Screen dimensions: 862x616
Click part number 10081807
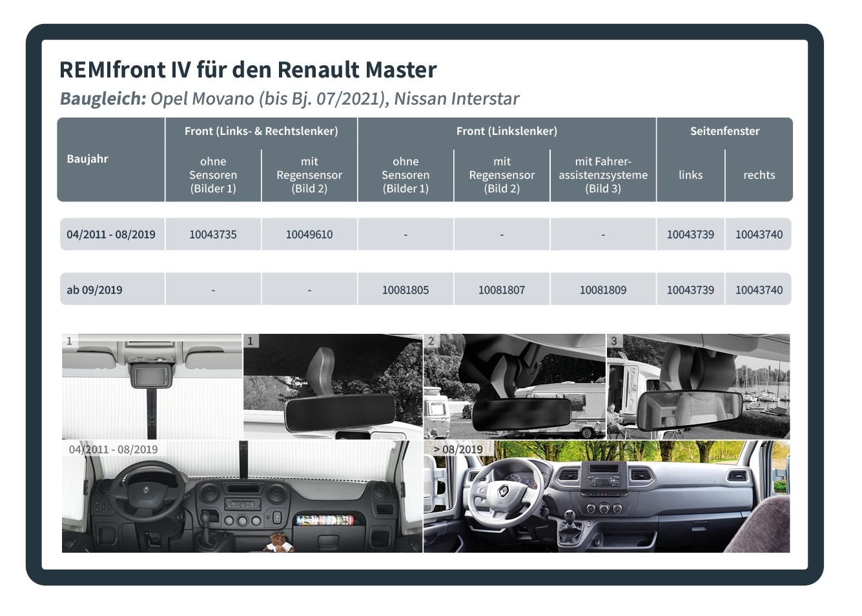click(x=502, y=289)
